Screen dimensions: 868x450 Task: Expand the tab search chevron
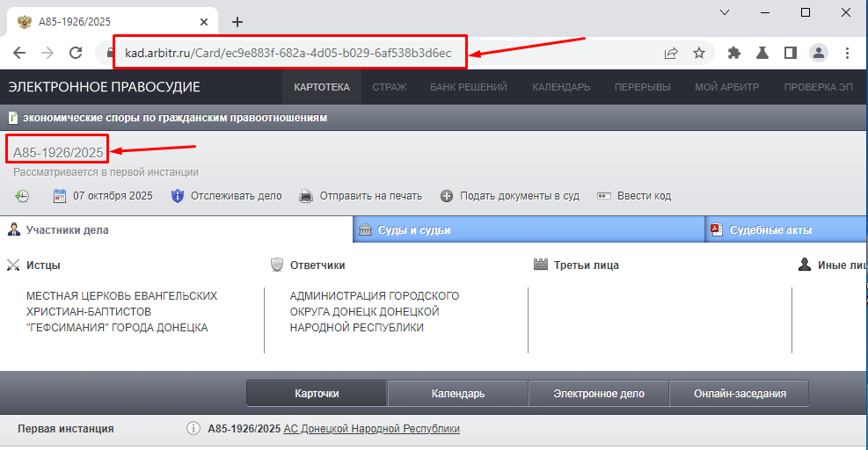point(726,13)
